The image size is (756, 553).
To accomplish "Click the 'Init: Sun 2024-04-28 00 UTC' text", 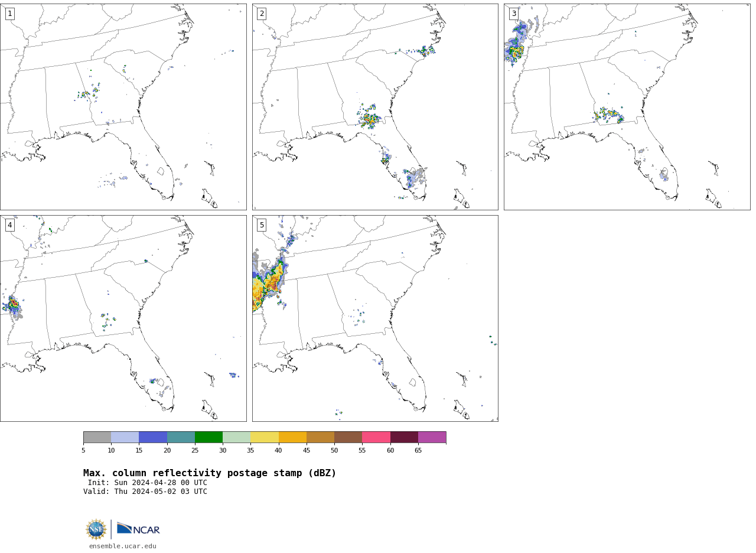I will coord(148,483).
